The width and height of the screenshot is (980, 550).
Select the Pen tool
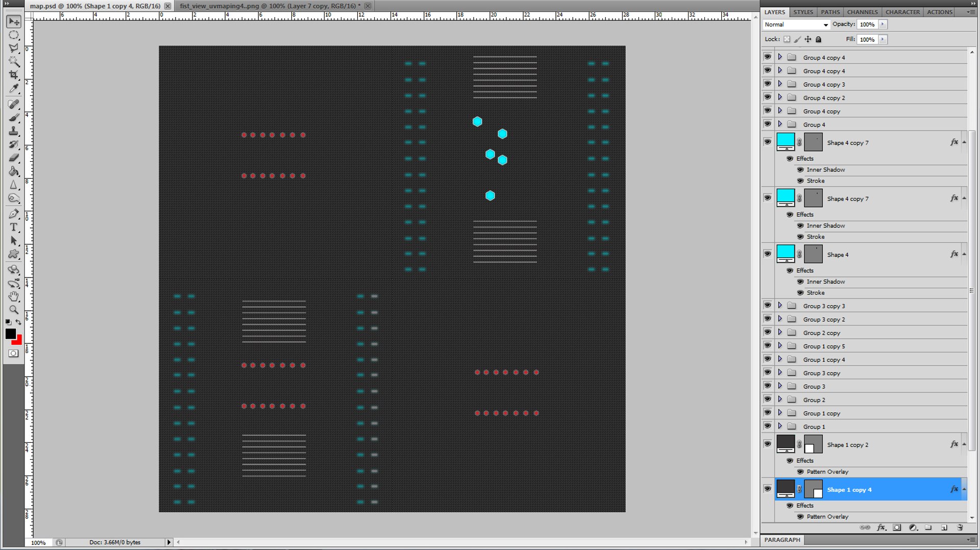[x=14, y=214]
